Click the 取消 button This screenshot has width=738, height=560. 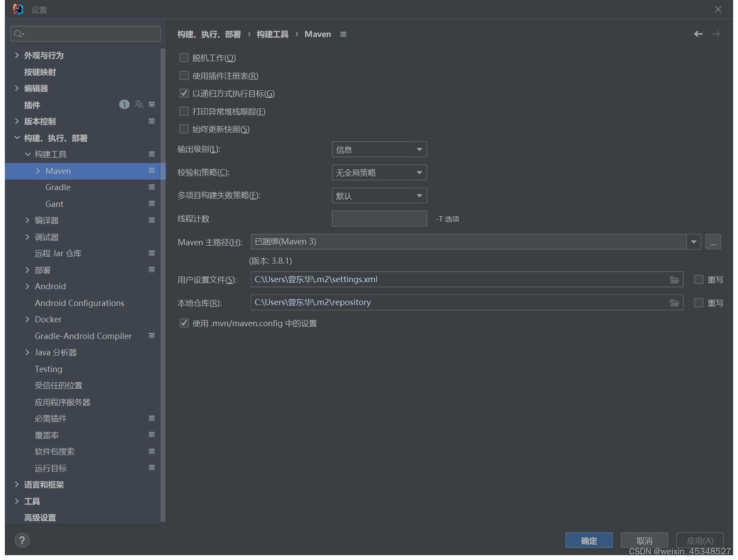pos(644,541)
